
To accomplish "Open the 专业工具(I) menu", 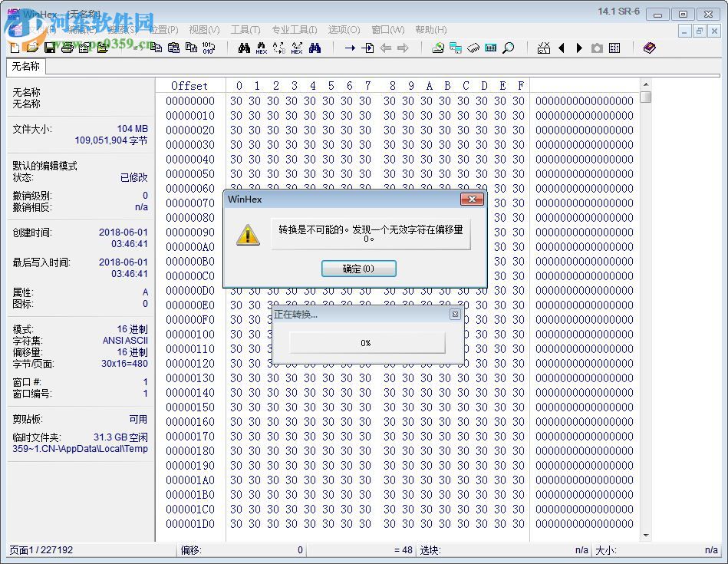I will (295, 30).
